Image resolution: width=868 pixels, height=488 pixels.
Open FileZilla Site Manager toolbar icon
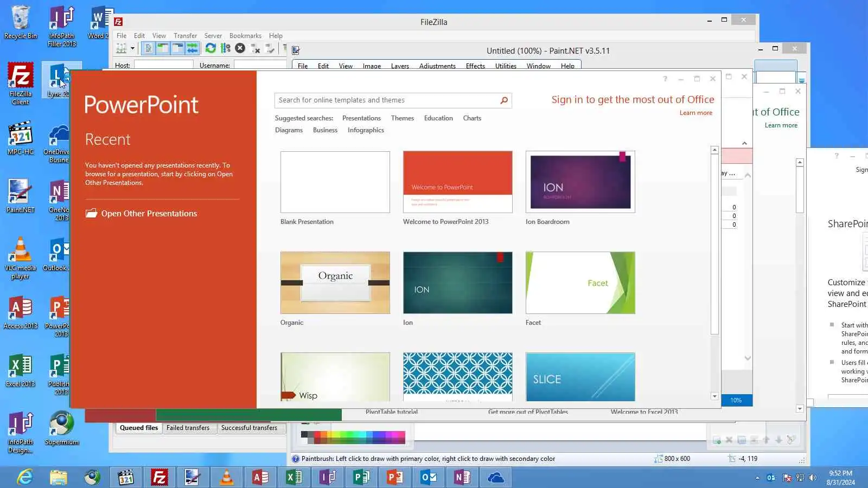click(x=122, y=48)
